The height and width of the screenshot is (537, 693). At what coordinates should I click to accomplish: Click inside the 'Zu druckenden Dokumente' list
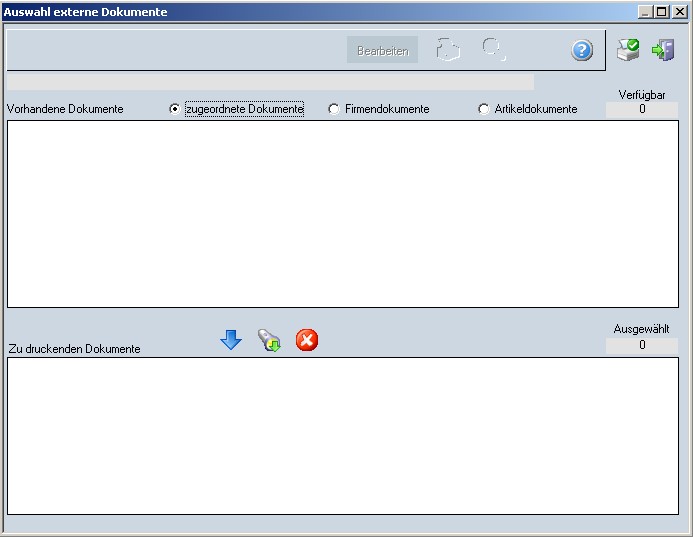342,435
